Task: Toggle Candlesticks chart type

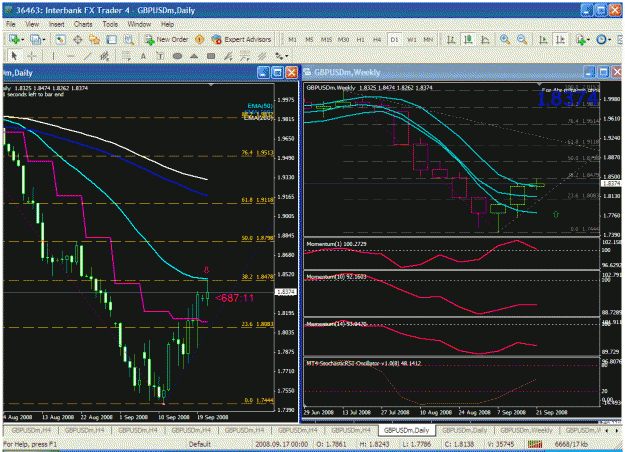Action: 468,39
